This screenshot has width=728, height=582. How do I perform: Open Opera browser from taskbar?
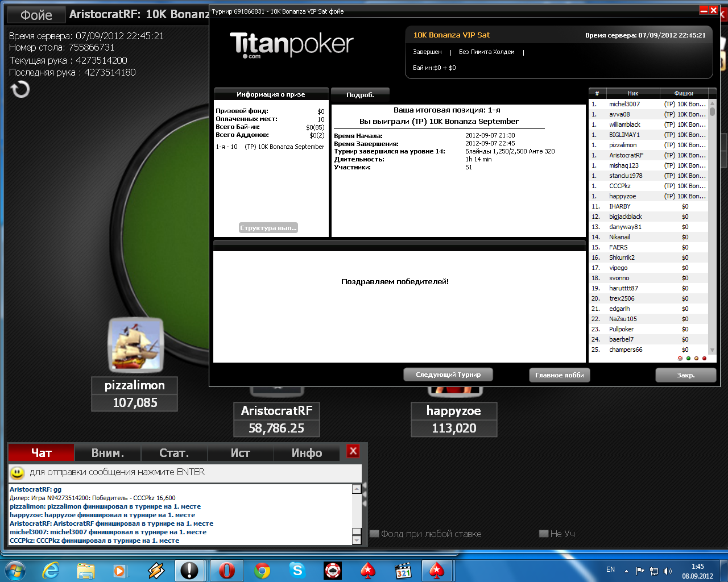226,570
